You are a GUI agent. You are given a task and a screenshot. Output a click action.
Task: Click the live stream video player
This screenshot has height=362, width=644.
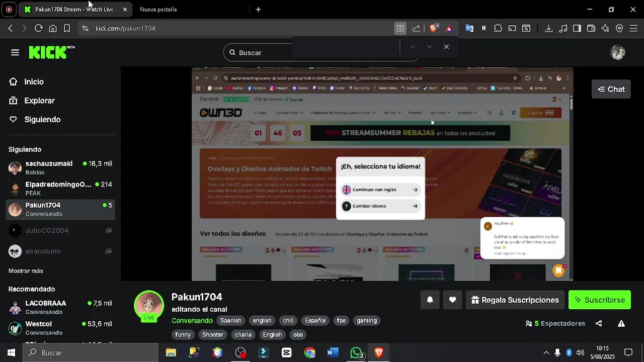pos(382,173)
